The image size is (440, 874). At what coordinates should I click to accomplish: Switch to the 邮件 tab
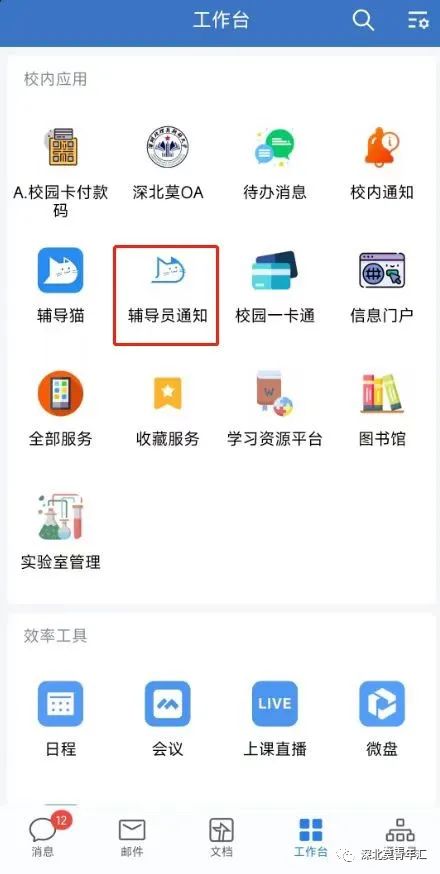[132, 838]
